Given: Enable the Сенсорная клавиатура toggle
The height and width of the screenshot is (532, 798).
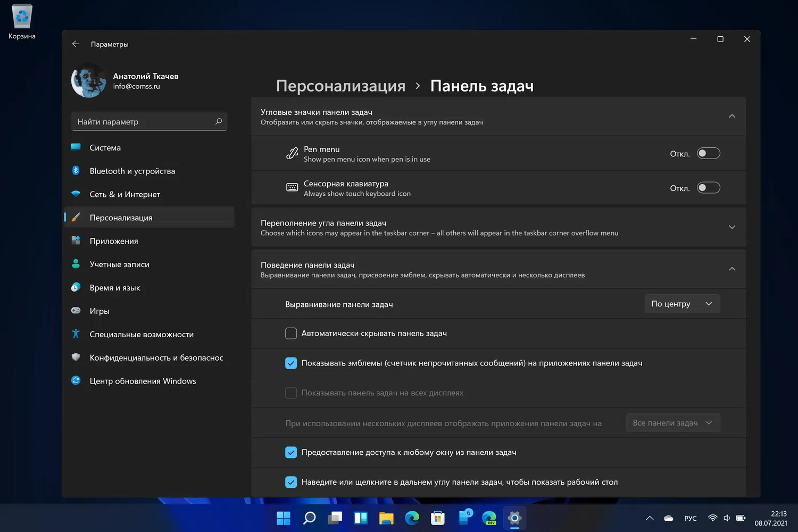Looking at the screenshot, I should click(708, 188).
